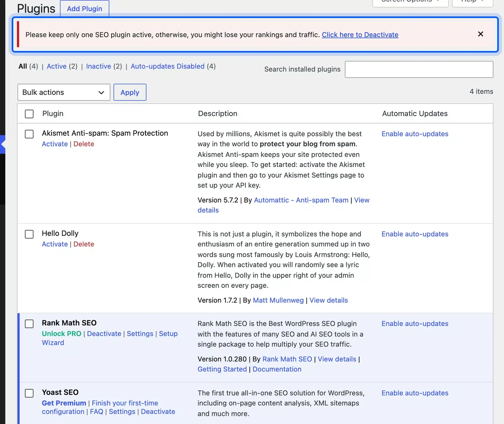Activate the Akismet Anti-spam plugin

(x=55, y=144)
